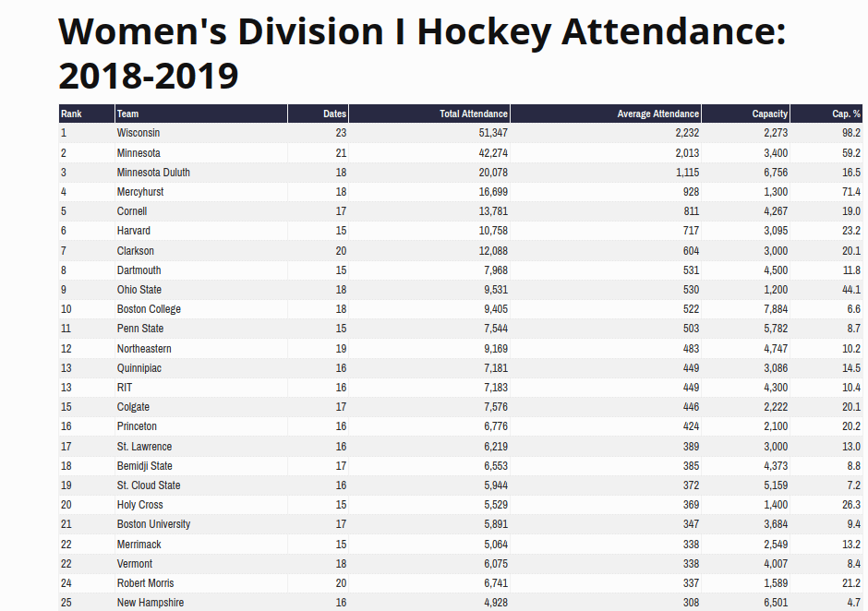This screenshot has width=868, height=611.
Task: Click the Boston College team cell
Action: click(x=149, y=309)
